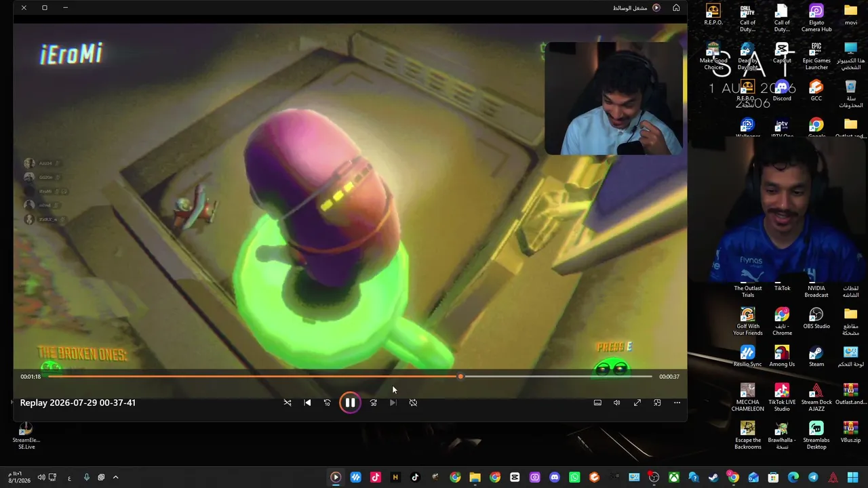
Task: Toggle microphone icon in system tray
Action: 86,477
